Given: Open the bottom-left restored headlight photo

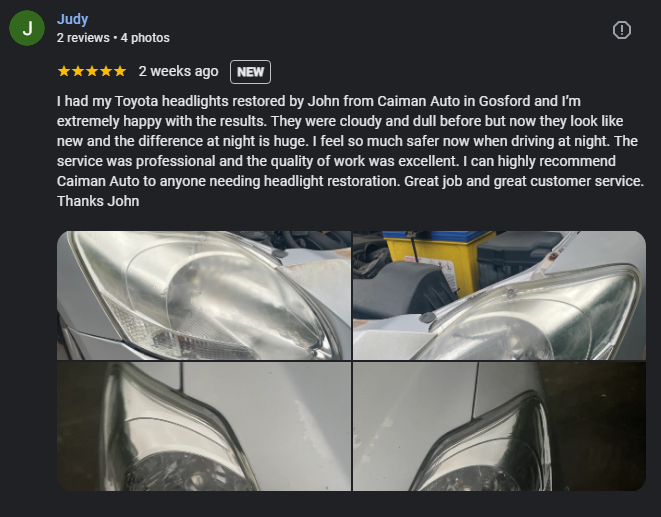Looking at the screenshot, I should (204, 426).
